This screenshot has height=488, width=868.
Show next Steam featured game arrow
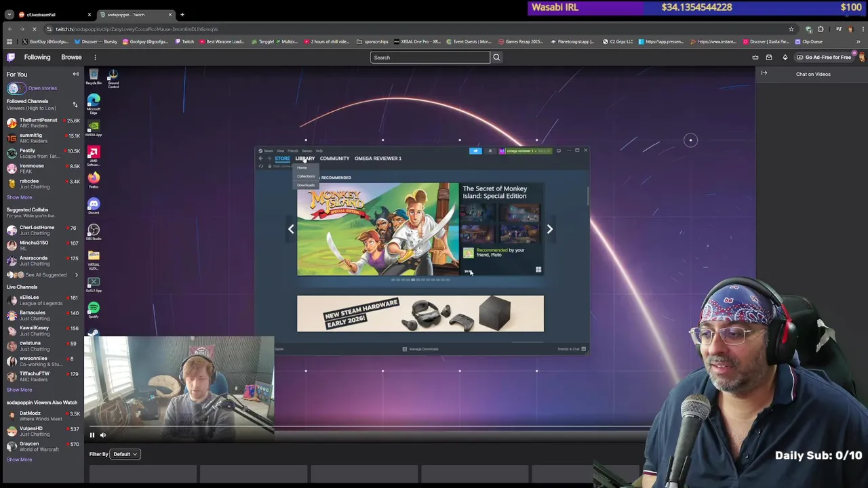tap(550, 229)
